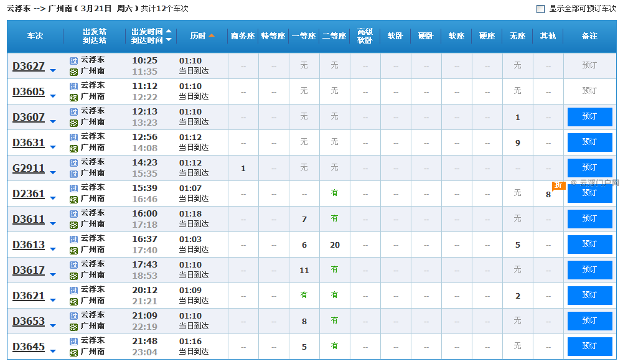Click the 二等座 column header
The width and height of the screenshot is (628, 364).
pyautogui.click(x=334, y=36)
